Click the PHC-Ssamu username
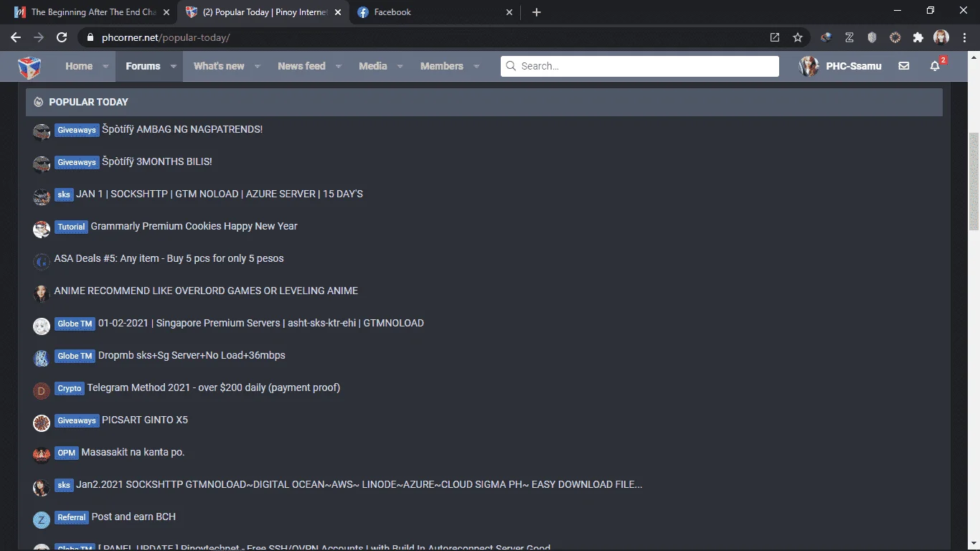The height and width of the screenshot is (551, 980). point(854,66)
